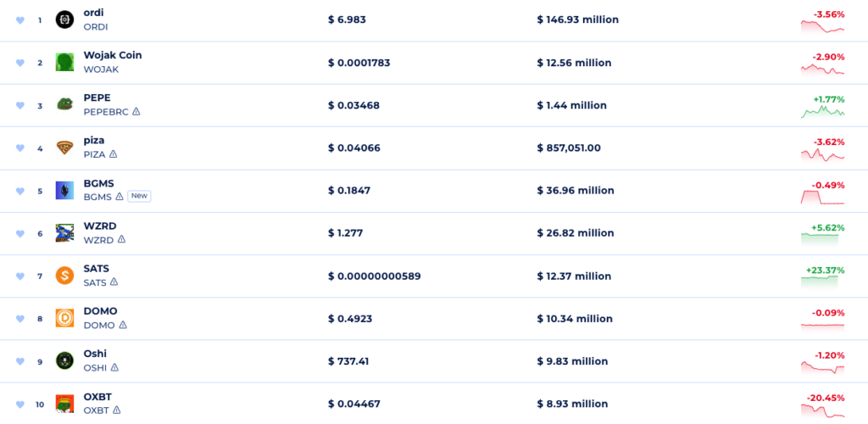Screen dimensions: 868x424
Task: Click the SATS green price sparkline chart
Action: pos(822,282)
